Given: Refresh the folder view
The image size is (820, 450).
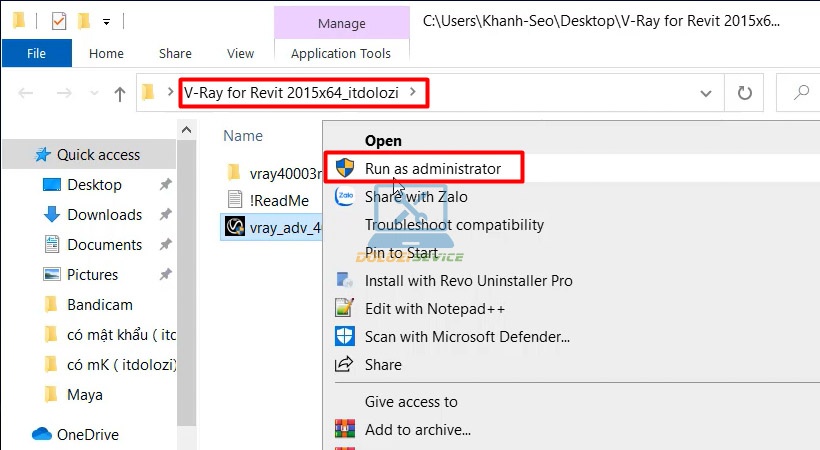Looking at the screenshot, I should click(x=744, y=93).
